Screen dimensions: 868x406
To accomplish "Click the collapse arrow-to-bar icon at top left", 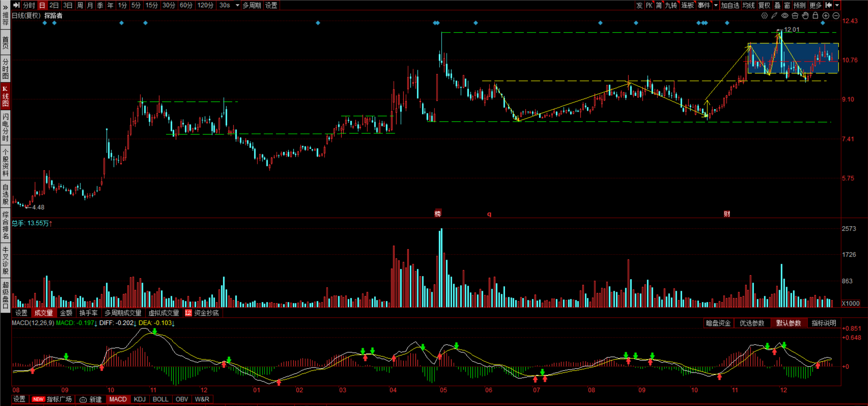I will [16, 5].
